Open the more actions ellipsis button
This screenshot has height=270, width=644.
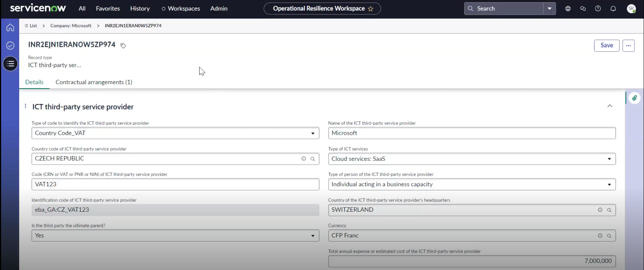[x=629, y=46]
